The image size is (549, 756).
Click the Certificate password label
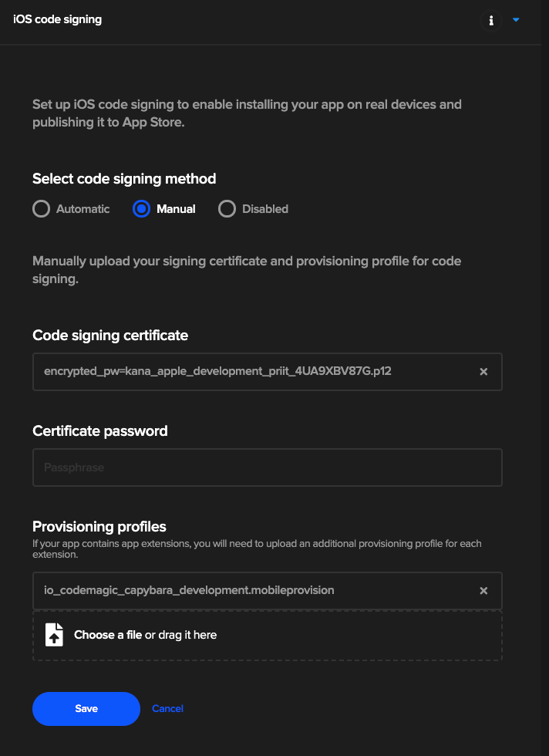click(x=100, y=431)
